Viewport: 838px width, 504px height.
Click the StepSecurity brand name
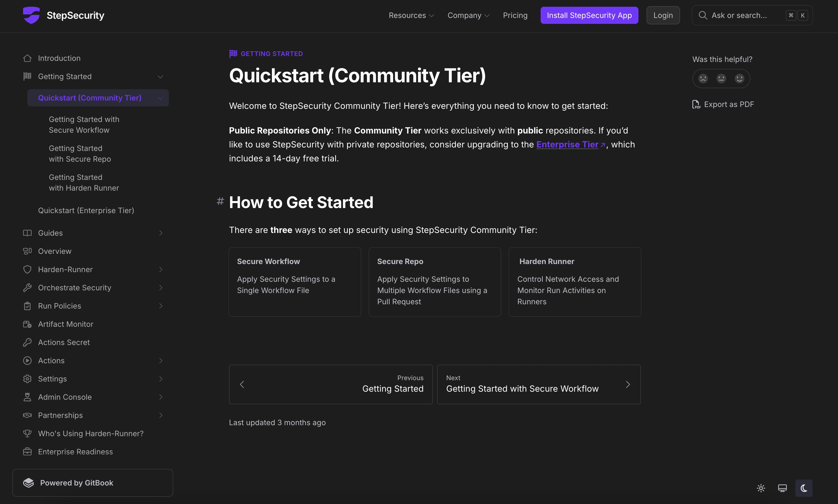tap(75, 15)
